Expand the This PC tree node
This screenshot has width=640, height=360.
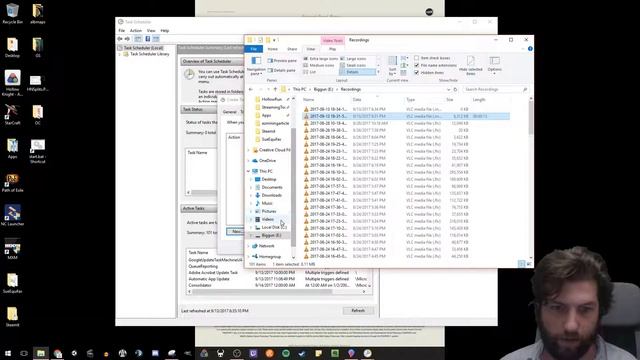pyautogui.click(x=249, y=171)
